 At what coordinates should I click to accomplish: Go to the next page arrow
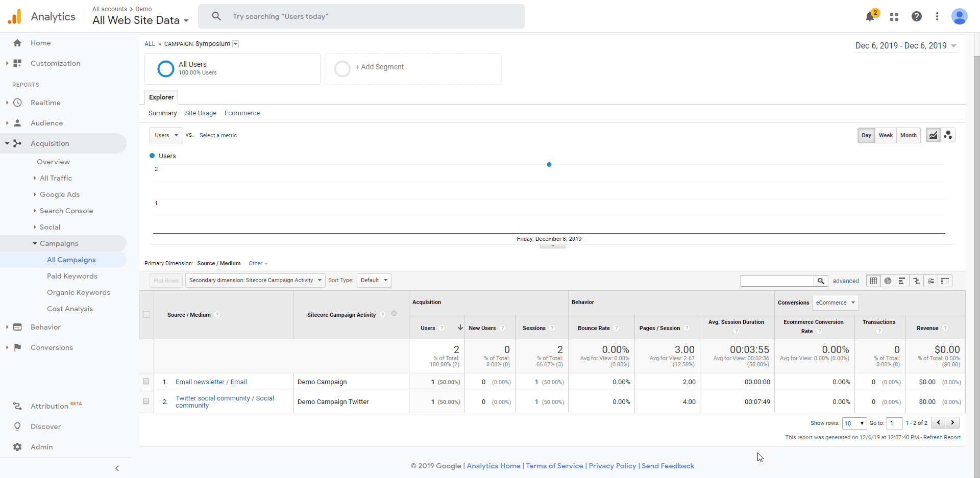point(952,423)
